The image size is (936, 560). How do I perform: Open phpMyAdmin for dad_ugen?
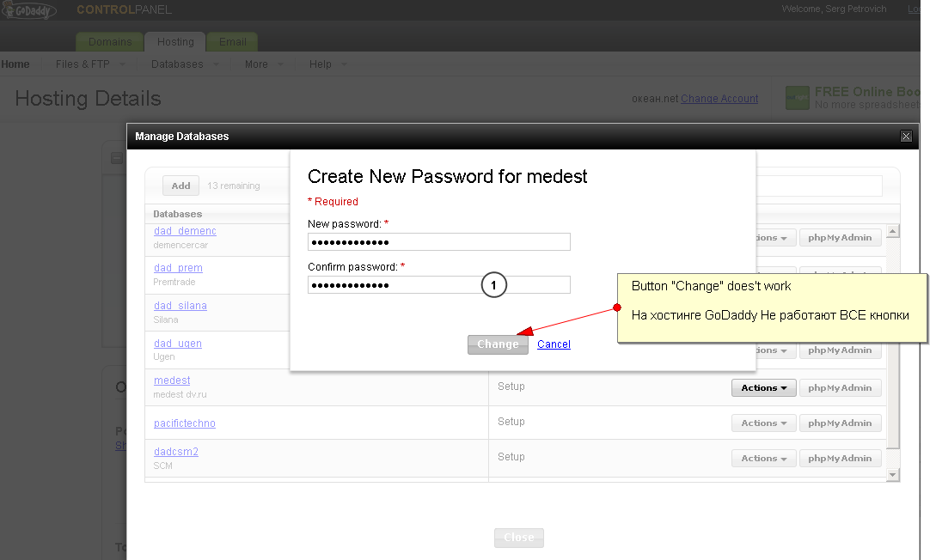[x=840, y=350]
